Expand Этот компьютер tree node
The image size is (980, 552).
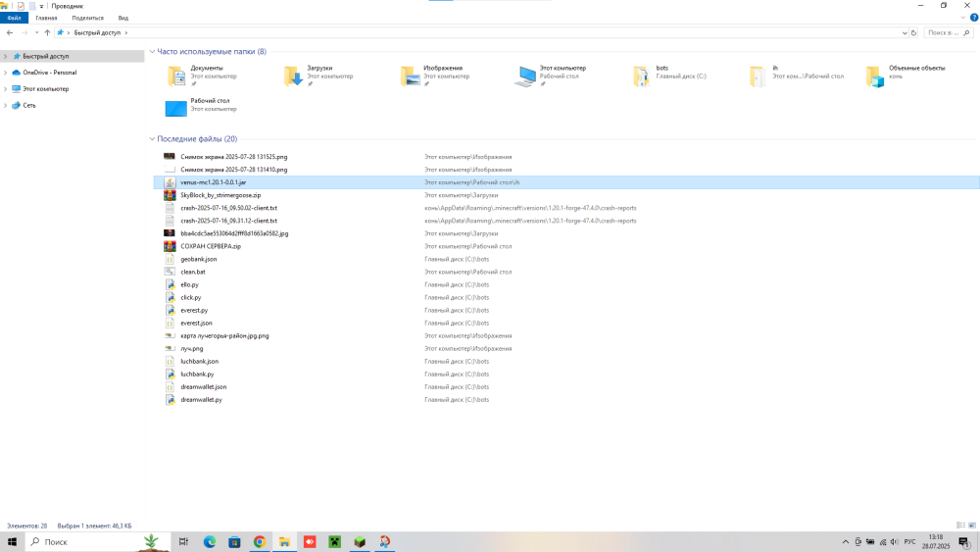click(x=6, y=89)
